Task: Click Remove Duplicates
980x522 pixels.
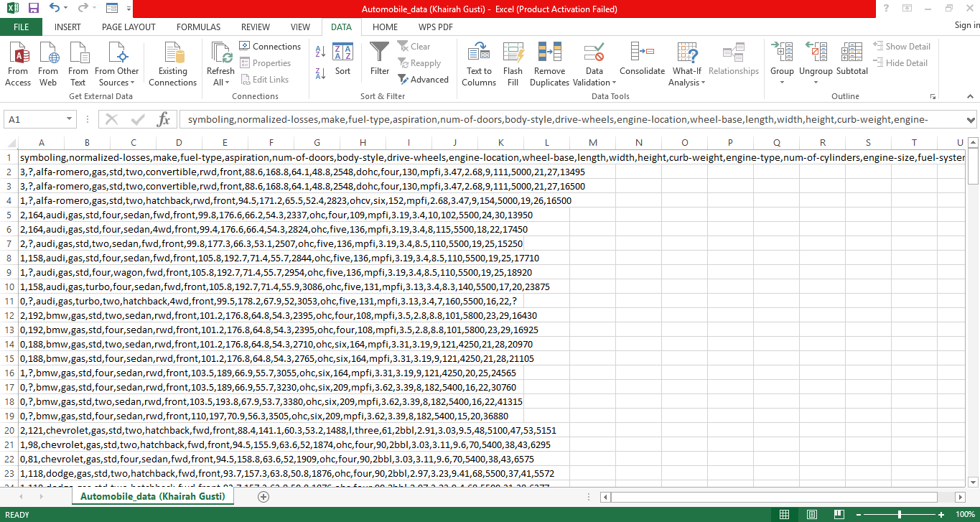Action: coord(549,64)
